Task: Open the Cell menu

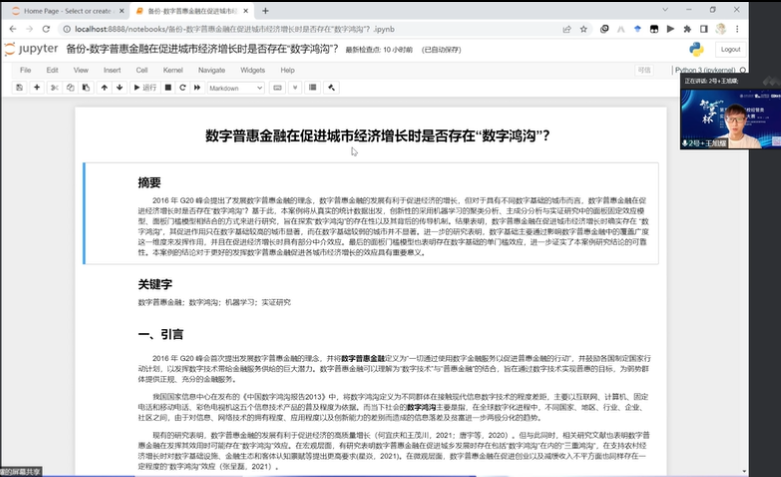Action: pyautogui.click(x=142, y=70)
